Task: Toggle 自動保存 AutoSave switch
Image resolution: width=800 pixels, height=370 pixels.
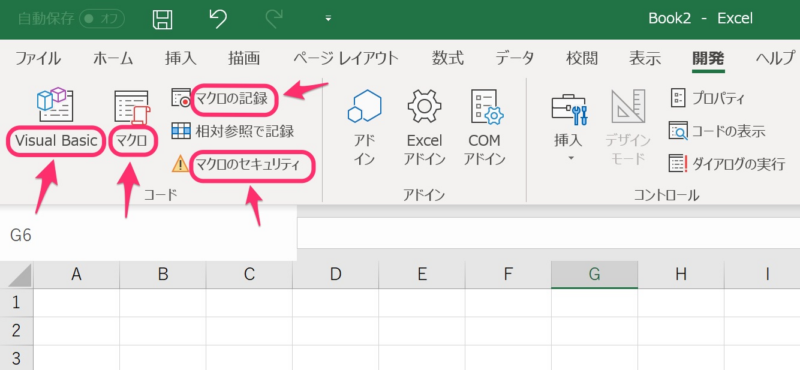Action: pos(102,19)
